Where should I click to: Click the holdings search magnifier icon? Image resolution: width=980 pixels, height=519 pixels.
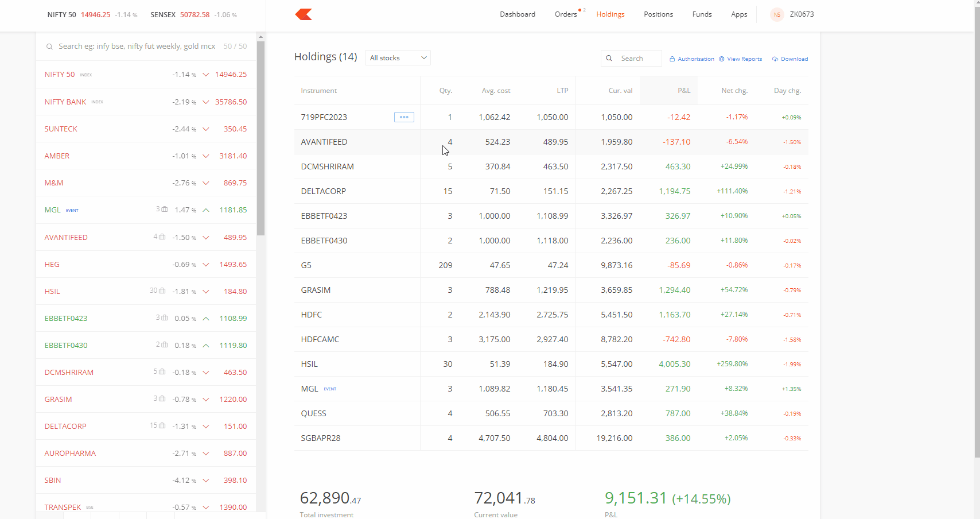[609, 59]
